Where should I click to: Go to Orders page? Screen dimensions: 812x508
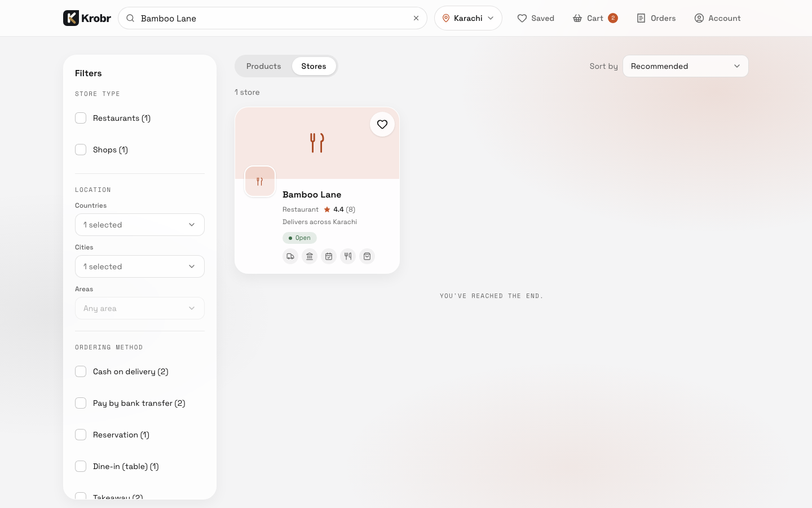[x=656, y=18]
